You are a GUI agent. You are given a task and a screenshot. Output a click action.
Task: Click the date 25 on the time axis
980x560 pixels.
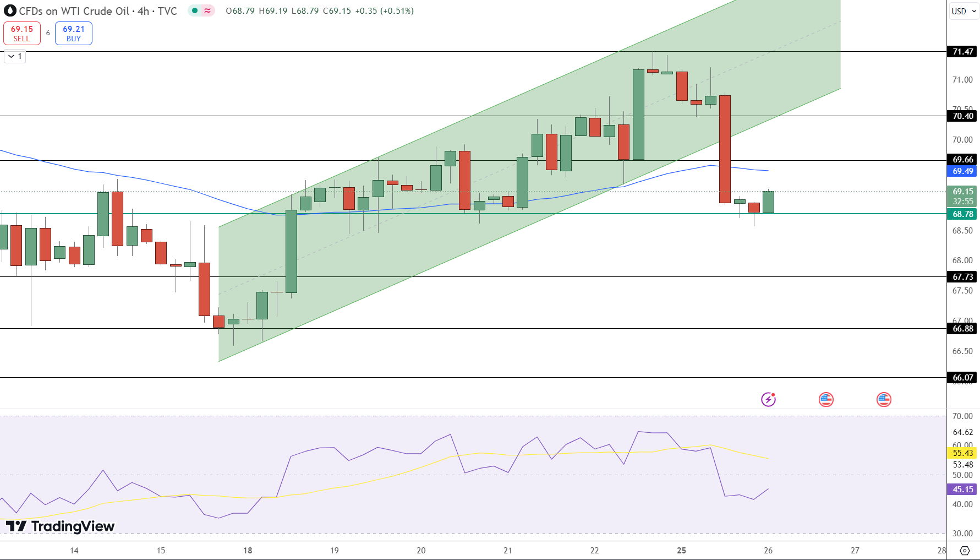pos(681,550)
